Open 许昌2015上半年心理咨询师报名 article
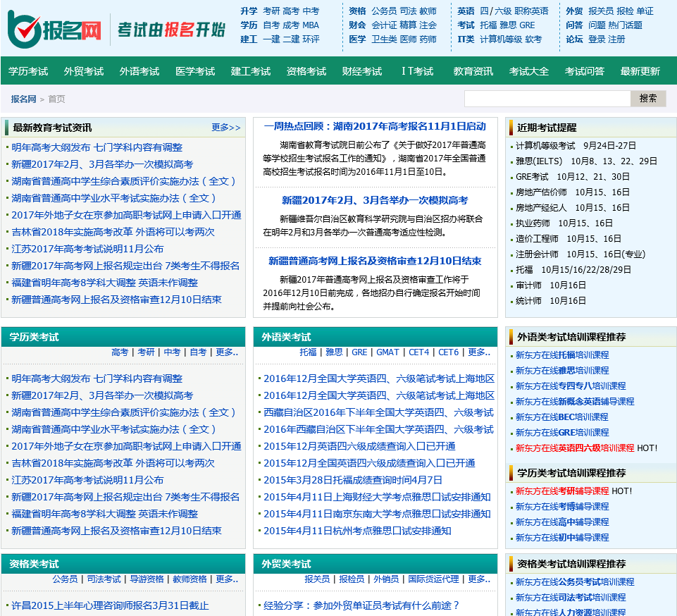677x616 pixels. (110, 605)
